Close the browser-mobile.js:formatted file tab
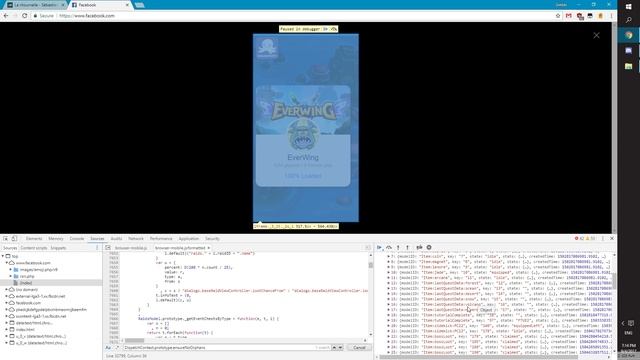The width and height of the screenshot is (640, 360). tap(209, 248)
